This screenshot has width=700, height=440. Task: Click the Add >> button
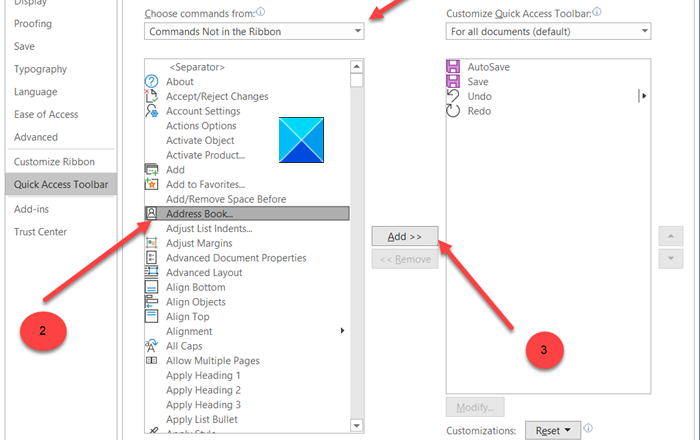coord(405,237)
